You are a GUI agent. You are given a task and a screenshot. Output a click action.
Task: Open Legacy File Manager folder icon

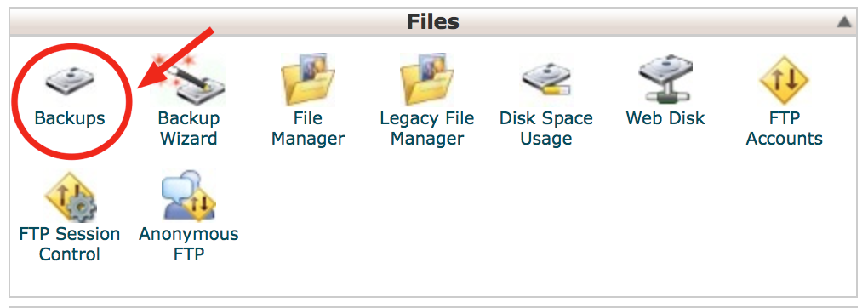pos(427,79)
